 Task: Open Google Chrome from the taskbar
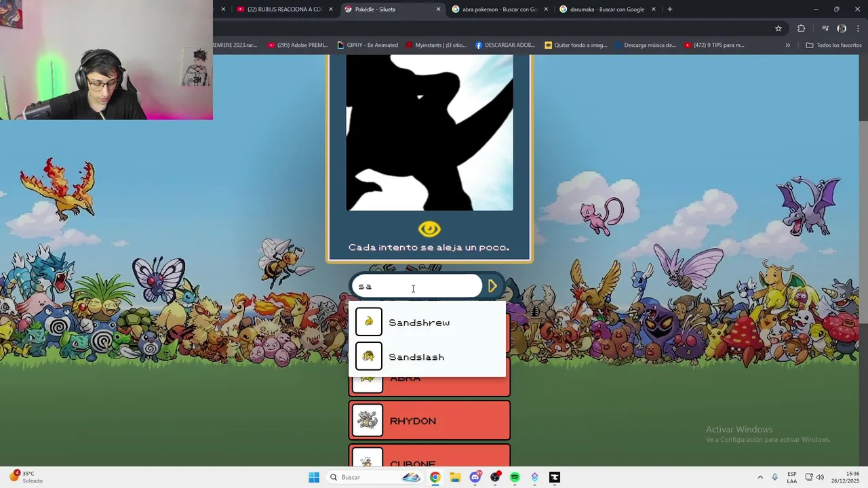(435, 477)
